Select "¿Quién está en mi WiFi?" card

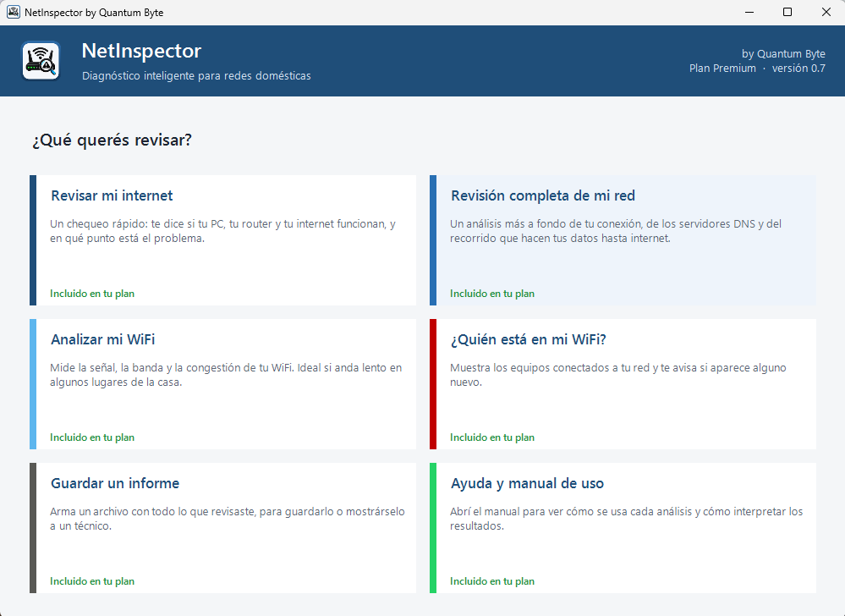point(623,384)
